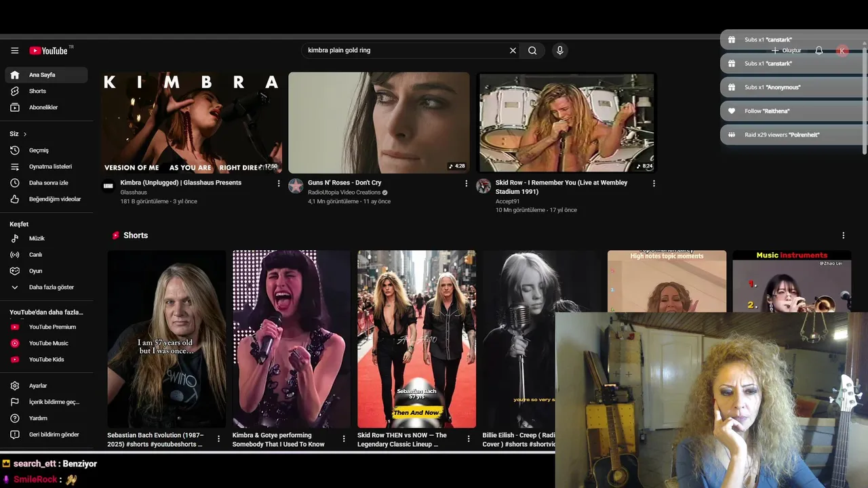Screen dimensions: 868x488
Task: Open Geçmiş history
Action: 46,150
